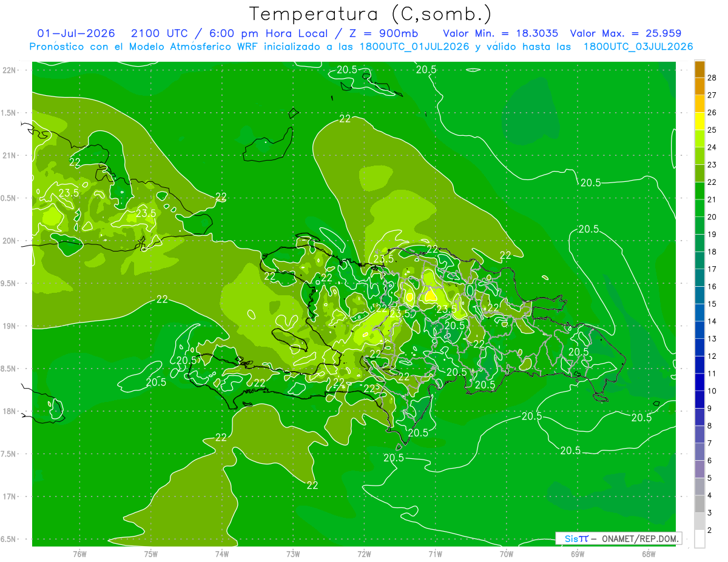Click the 20N latitude axis label
The width and height of the screenshot is (728, 562).
tap(10, 241)
